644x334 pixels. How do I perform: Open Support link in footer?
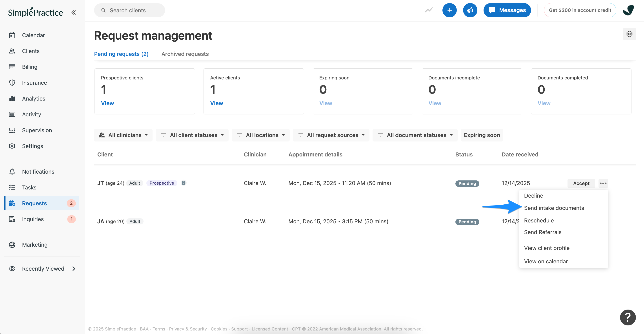coord(239,329)
